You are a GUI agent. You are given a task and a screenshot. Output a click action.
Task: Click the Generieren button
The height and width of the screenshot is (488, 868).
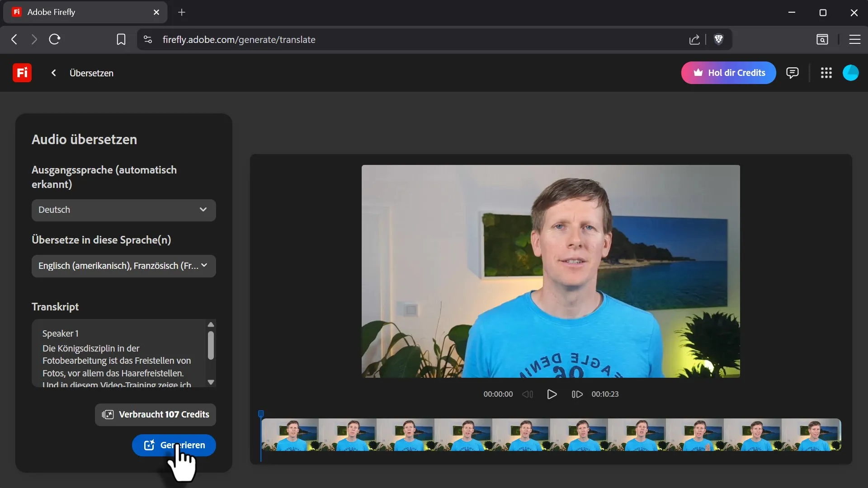pyautogui.click(x=174, y=445)
